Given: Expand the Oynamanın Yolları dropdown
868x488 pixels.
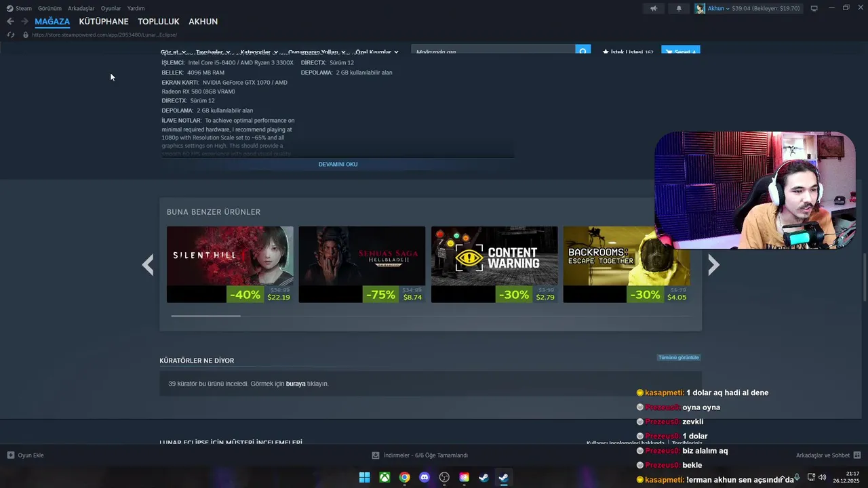Looking at the screenshot, I should 317,52.
